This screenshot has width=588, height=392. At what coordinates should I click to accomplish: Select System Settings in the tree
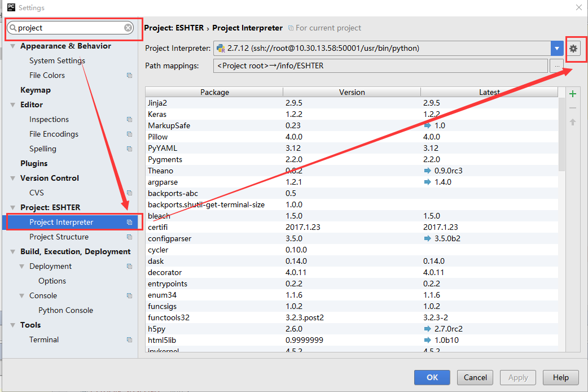tap(57, 61)
